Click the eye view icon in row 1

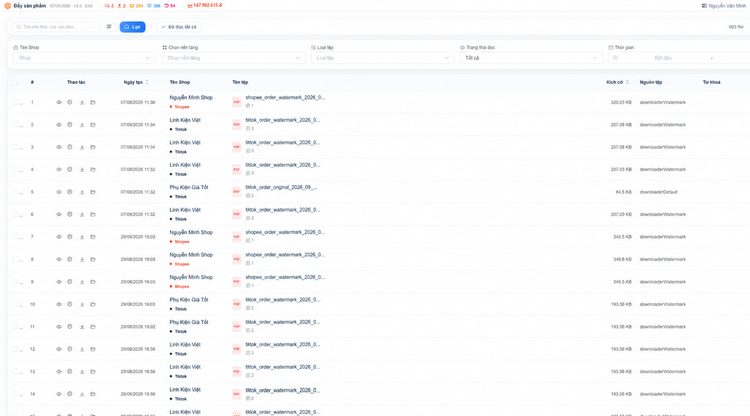click(59, 102)
